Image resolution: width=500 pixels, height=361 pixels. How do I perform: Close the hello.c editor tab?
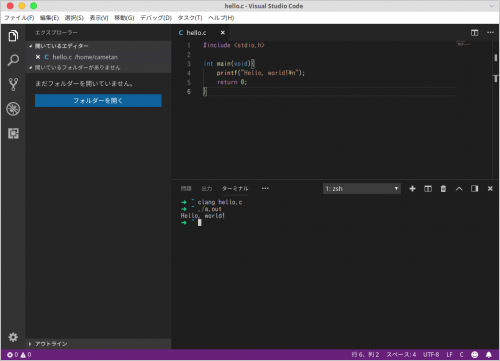(x=223, y=33)
